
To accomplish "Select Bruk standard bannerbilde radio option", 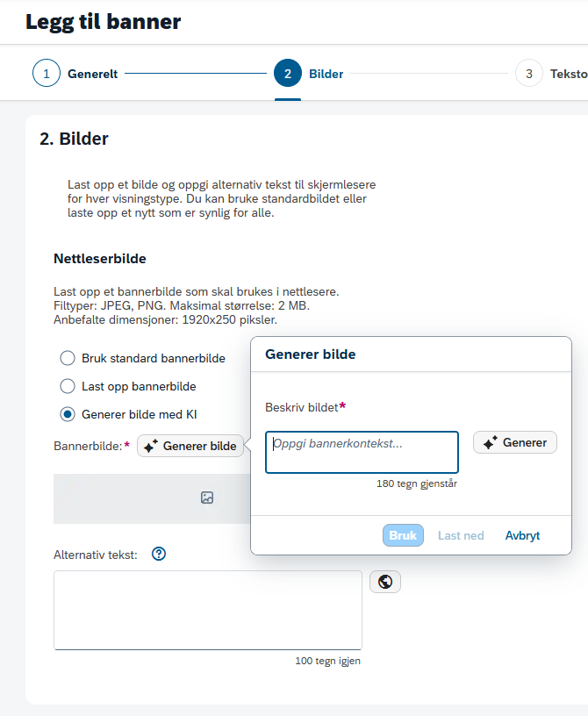I will [x=68, y=358].
